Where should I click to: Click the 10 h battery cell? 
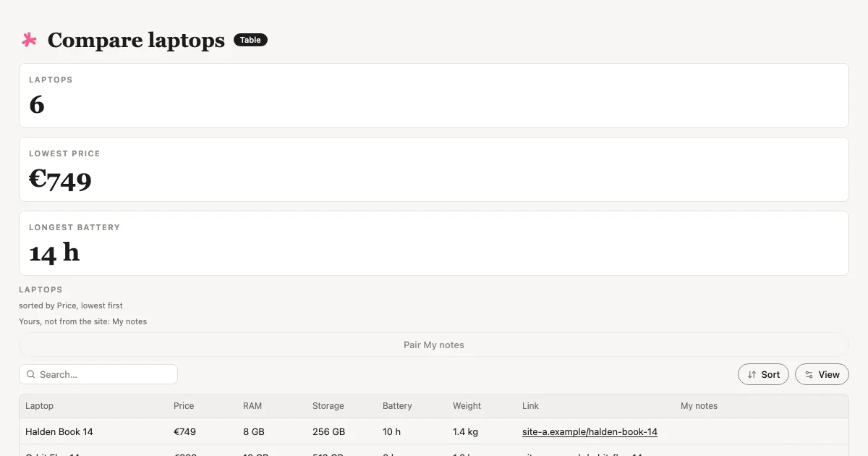(391, 432)
